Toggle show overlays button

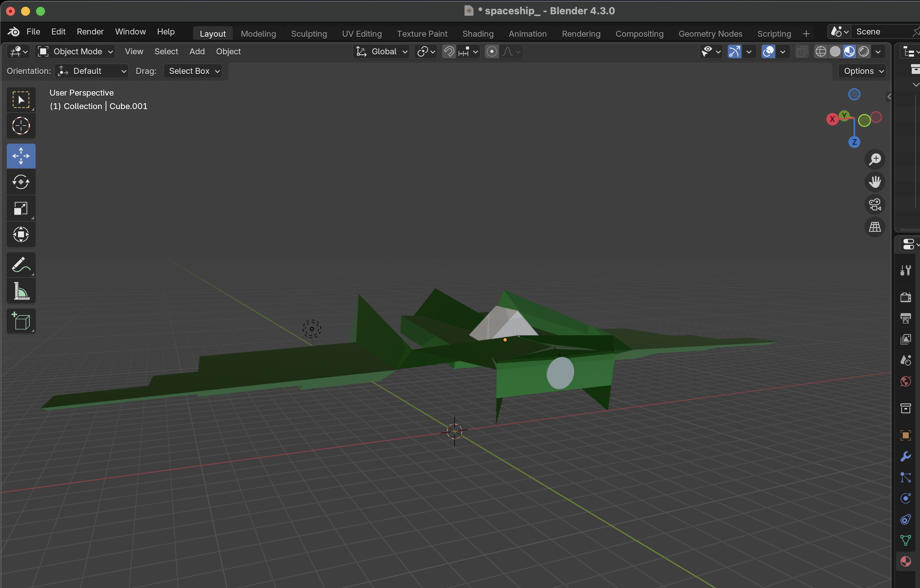768,51
